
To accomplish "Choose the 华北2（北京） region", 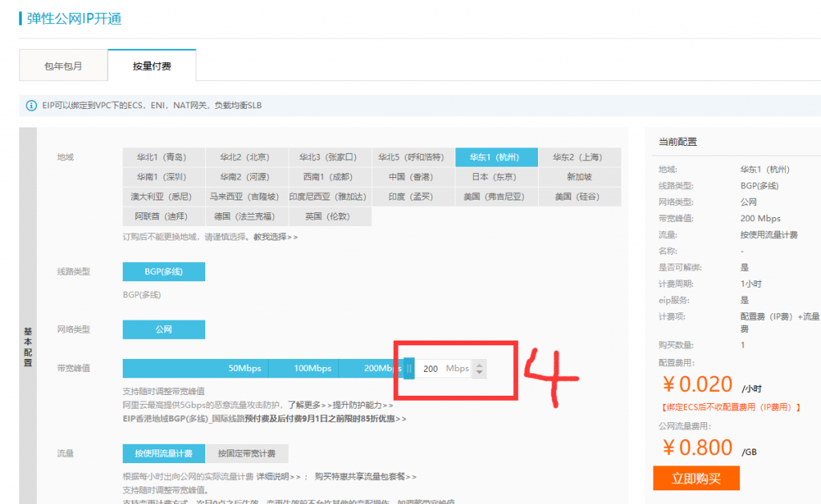I will click(247, 157).
